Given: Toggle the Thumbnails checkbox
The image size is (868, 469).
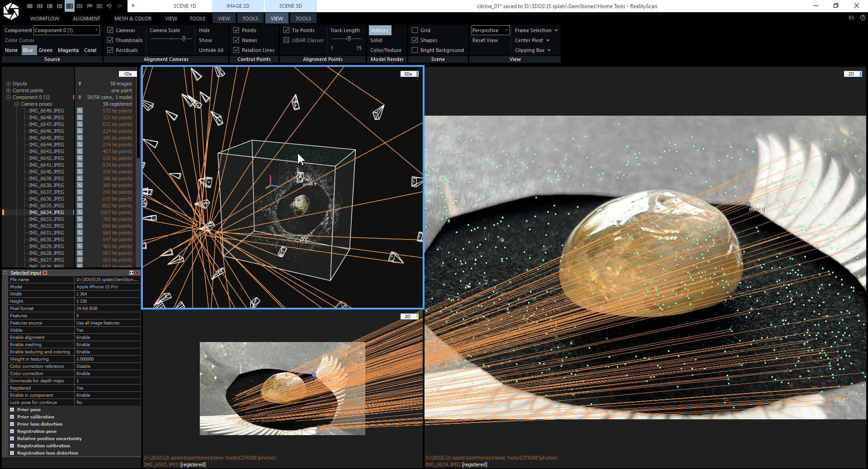Looking at the screenshot, I should click(110, 40).
